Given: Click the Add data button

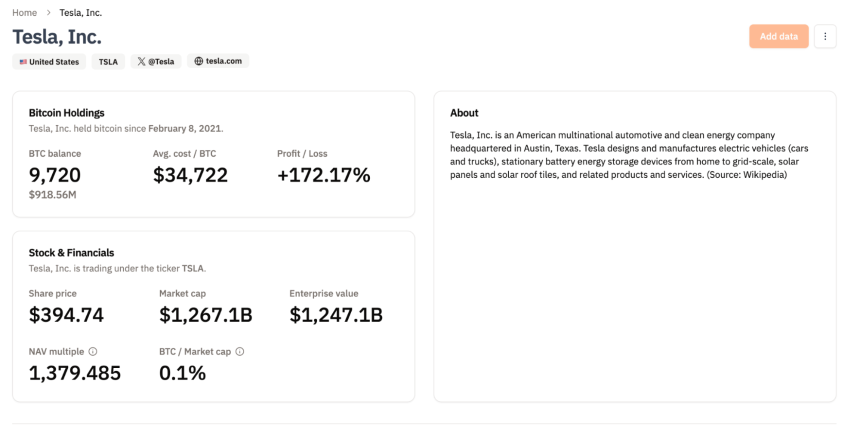Looking at the screenshot, I should point(779,36).
